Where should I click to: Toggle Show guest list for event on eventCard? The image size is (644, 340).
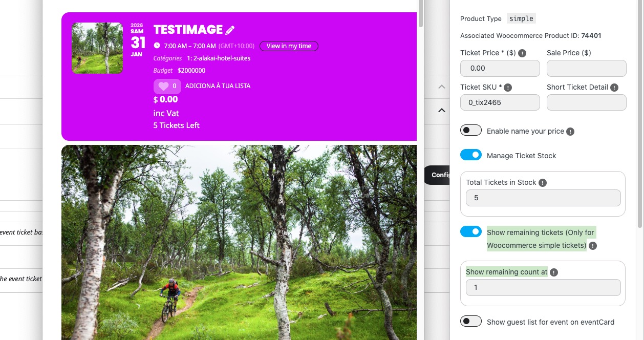coord(470,322)
